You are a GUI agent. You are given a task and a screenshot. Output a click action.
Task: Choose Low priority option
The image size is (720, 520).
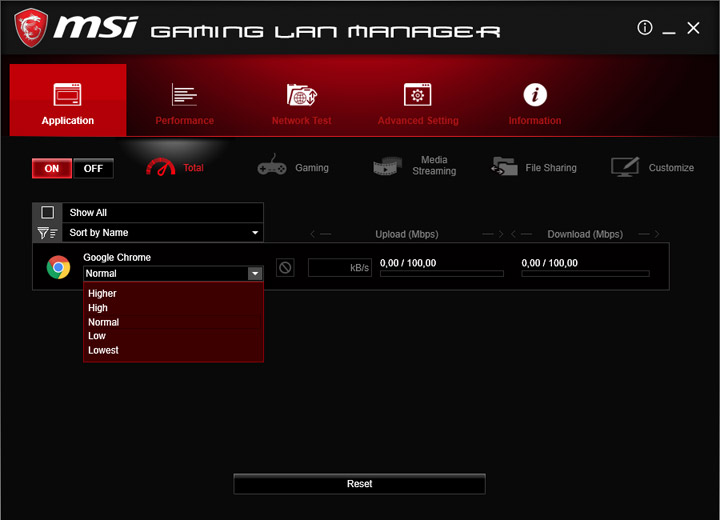(x=97, y=336)
